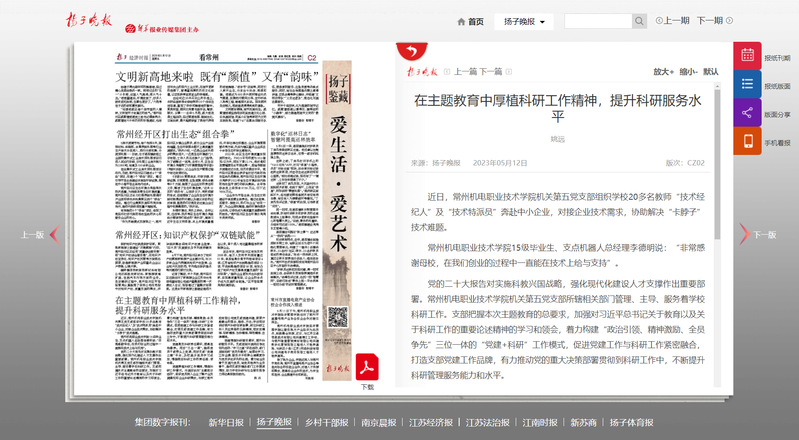Go to next page with right arrow
This screenshot has width=799, height=440.
click(744, 234)
